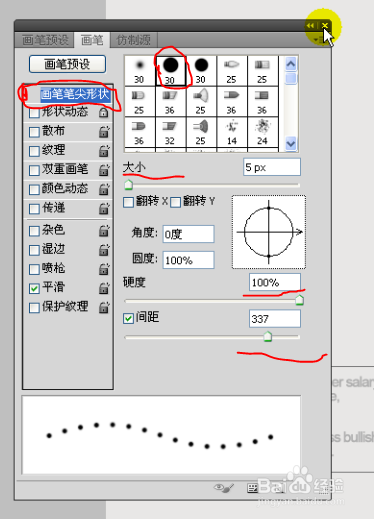
Task: Click the lock icon beside 散布
Action: tap(104, 132)
